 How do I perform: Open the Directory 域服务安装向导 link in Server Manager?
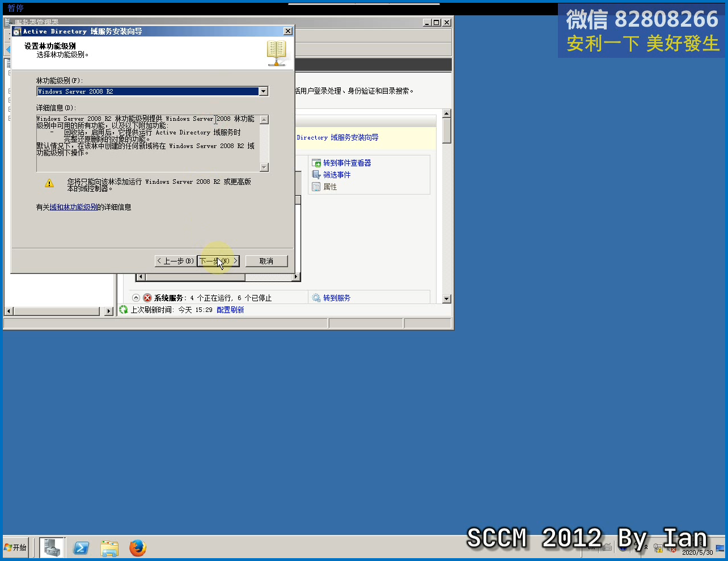(x=337, y=138)
